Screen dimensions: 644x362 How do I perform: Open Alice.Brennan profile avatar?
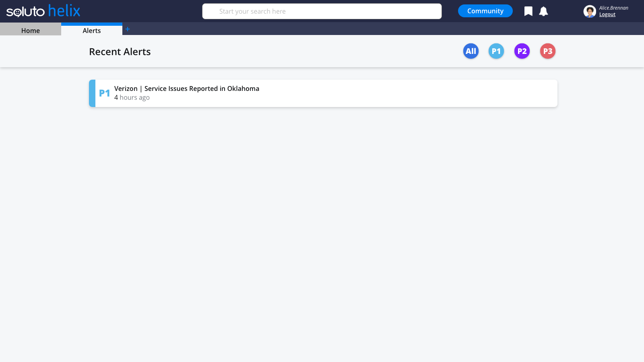click(590, 11)
